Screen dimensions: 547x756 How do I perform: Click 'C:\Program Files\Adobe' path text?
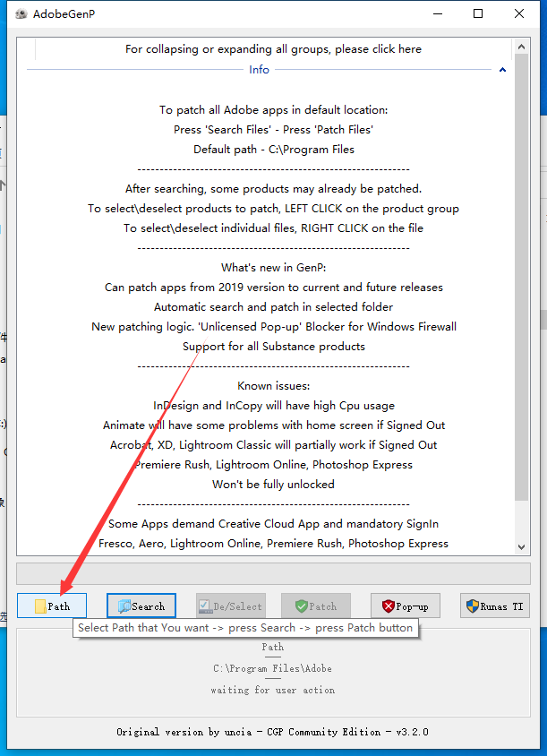coord(273,669)
